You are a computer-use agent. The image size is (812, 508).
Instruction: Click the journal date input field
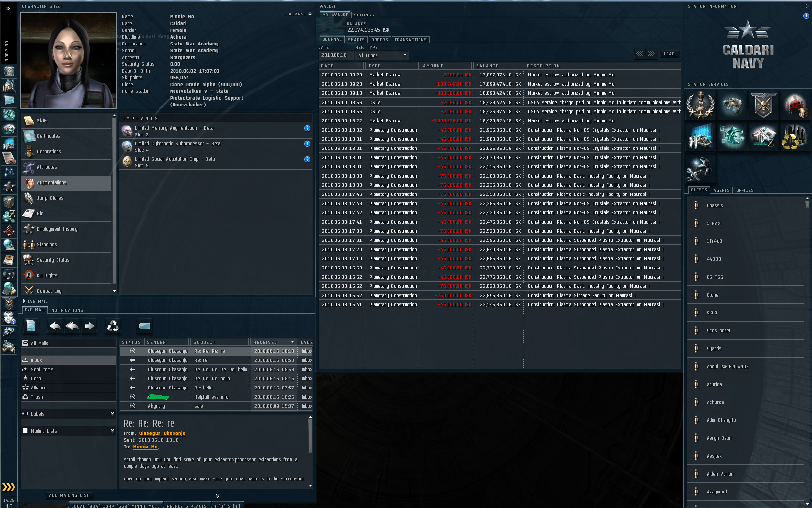click(x=335, y=55)
